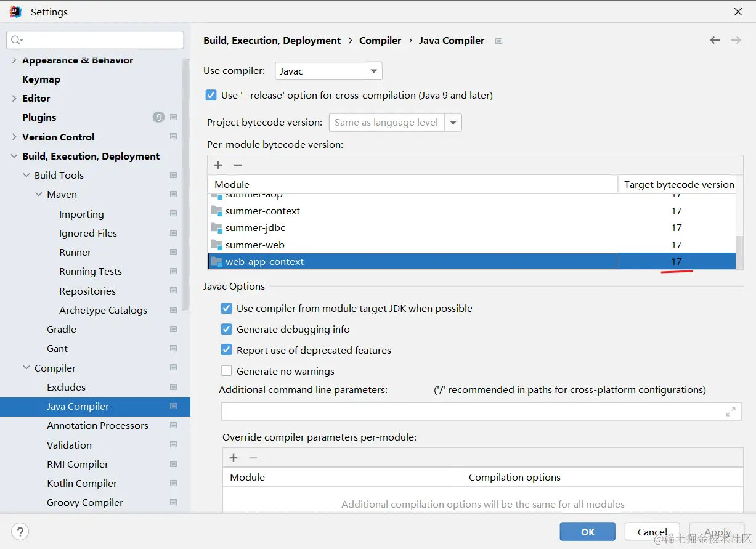
Task: Click the project icon next to Repositories
Action: [173, 291]
